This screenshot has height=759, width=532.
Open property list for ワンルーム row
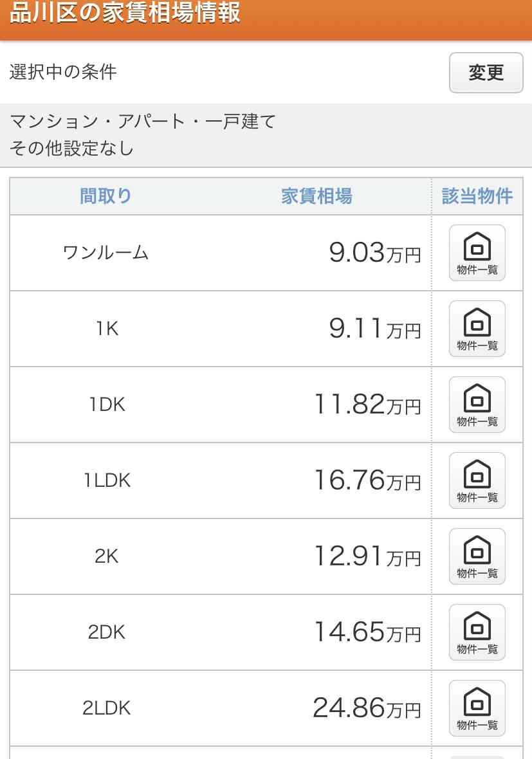pyautogui.click(x=477, y=253)
